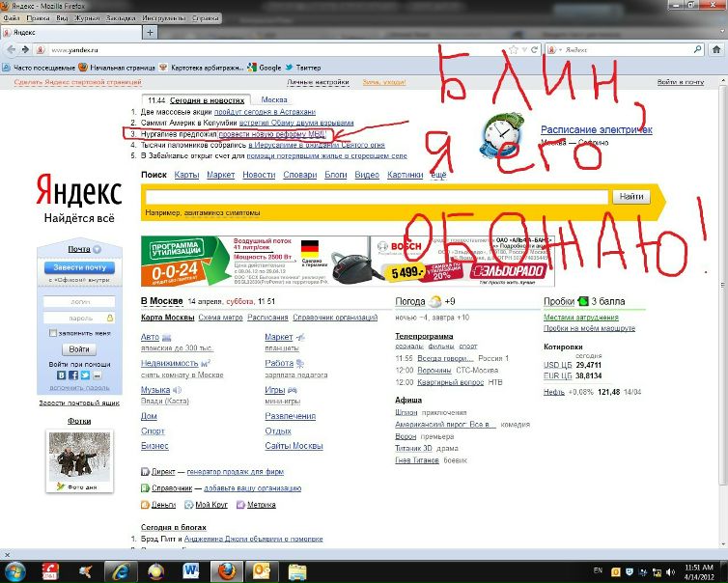This screenshot has height=583, width=728.
Task: Open the Фото дня thumbnail
Action: pos(79,458)
